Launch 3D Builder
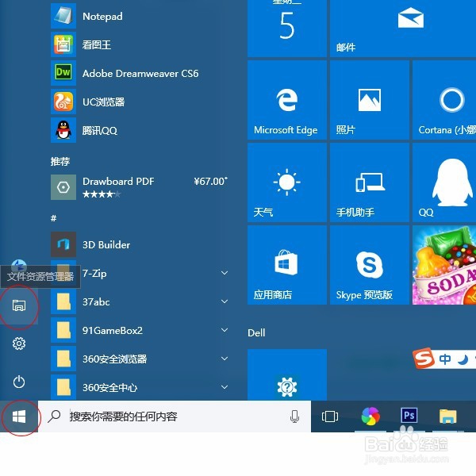 (x=140, y=244)
